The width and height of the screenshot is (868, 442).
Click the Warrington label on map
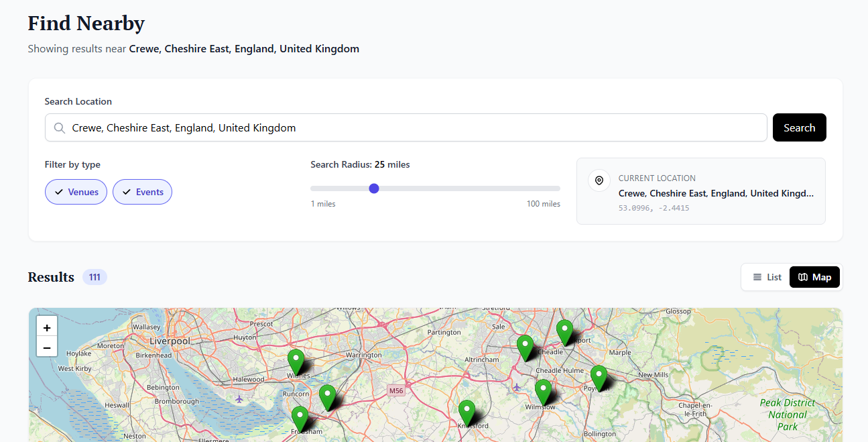(363, 355)
